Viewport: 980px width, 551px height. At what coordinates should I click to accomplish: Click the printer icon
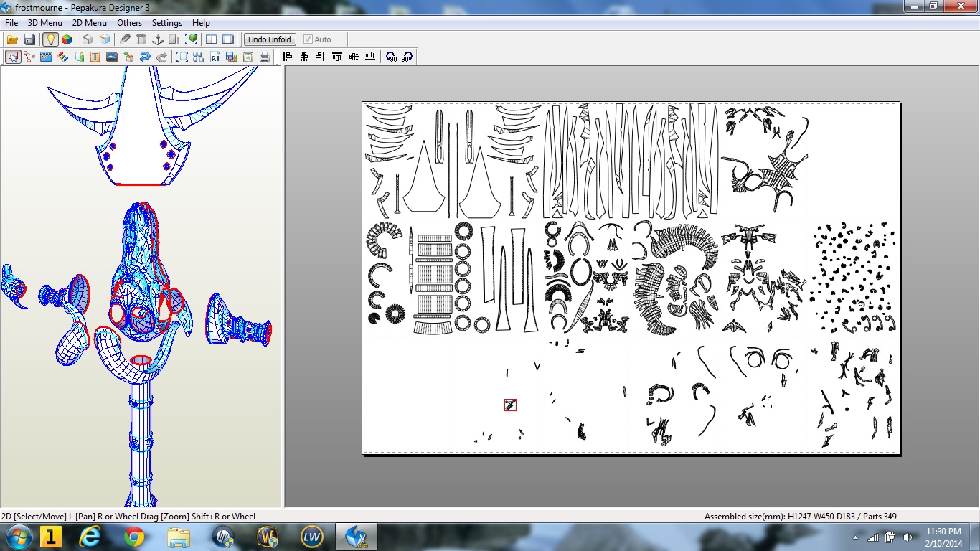tap(265, 57)
